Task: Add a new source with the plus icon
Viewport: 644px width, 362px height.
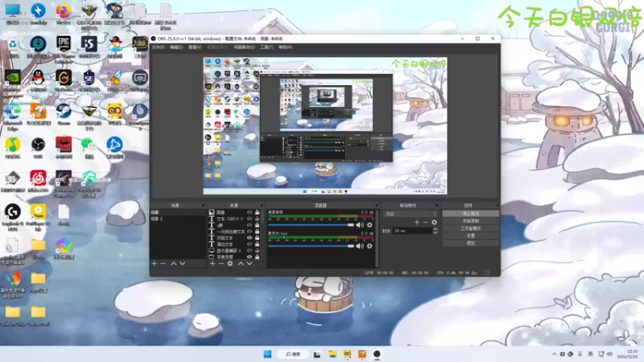Action: pos(213,264)
